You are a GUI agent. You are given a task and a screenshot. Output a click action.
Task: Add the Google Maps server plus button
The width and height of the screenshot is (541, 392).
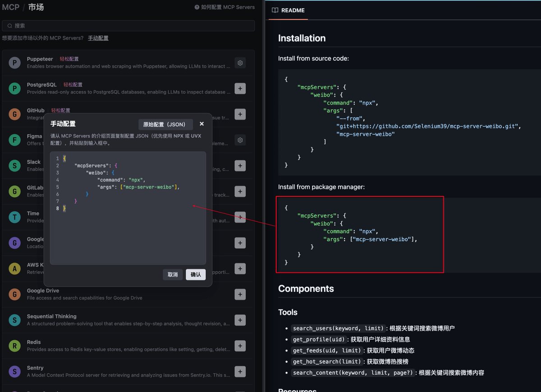(240, 243)
